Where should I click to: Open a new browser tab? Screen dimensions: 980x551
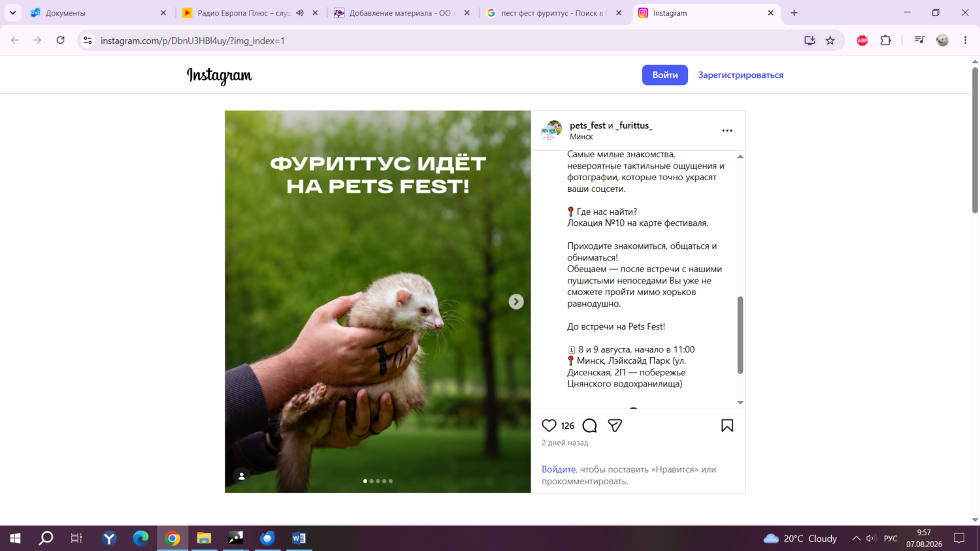[794, 13]
